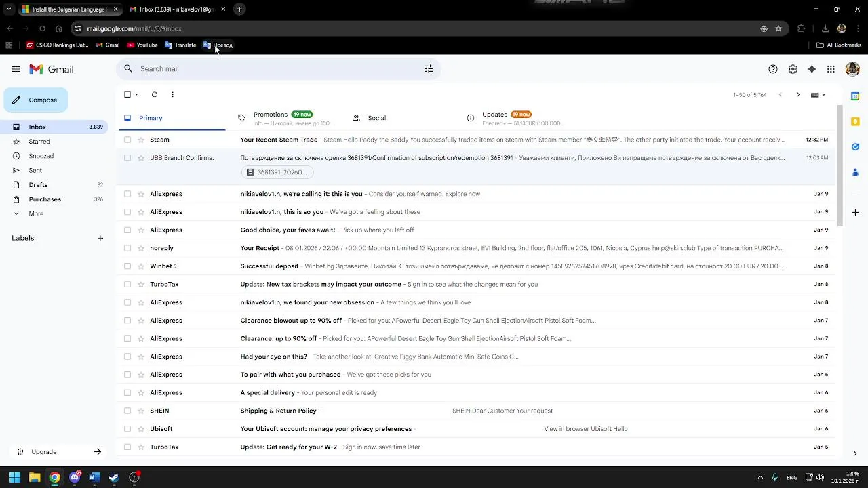Switch to the Social tab
Screen dimensions: 868x488
[x=400, y=118]
